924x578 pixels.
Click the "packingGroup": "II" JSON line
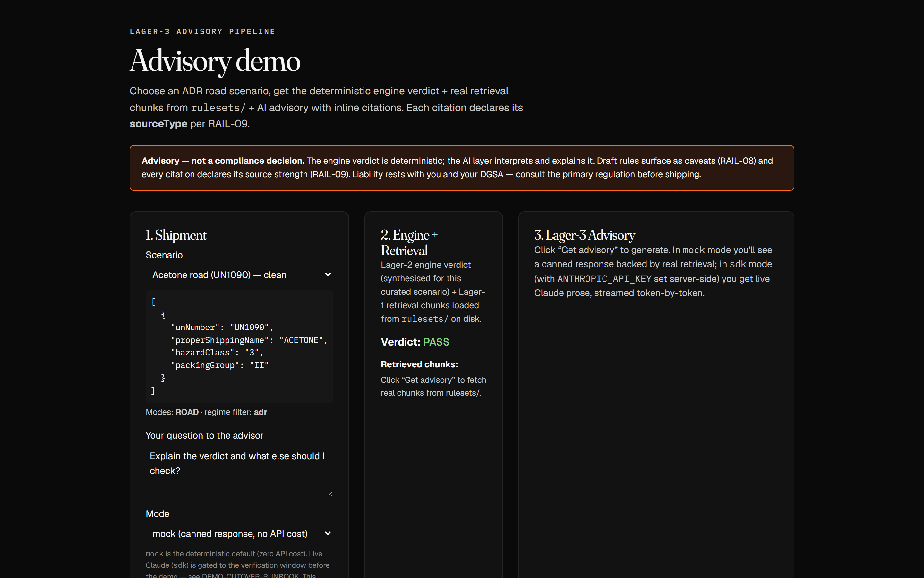click(220, 365)
